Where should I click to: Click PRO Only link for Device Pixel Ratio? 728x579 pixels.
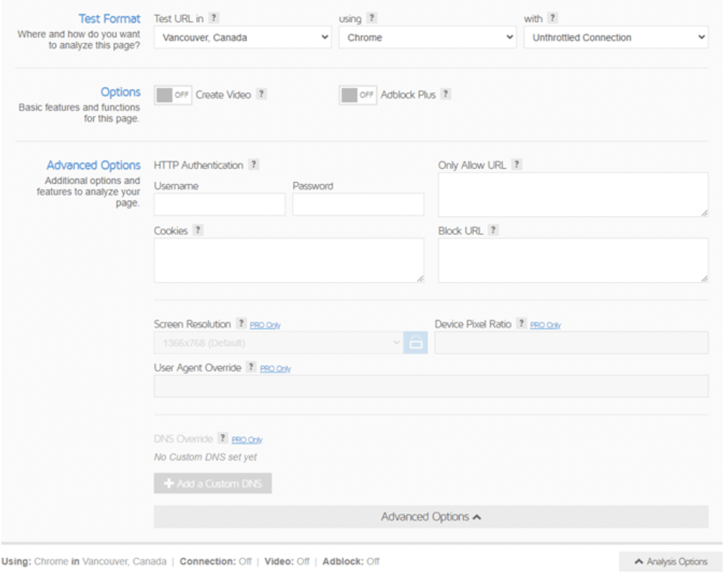pos(546,325)
